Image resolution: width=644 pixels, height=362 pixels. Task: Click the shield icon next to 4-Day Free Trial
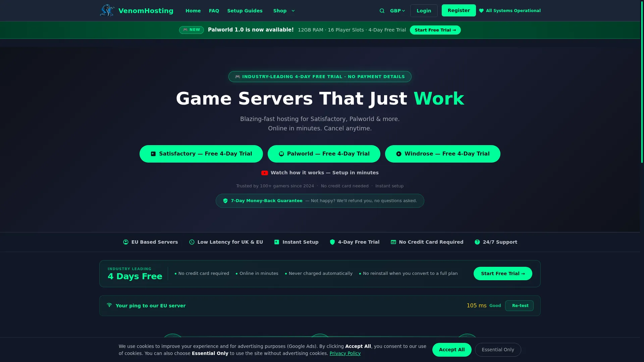[332, 242]
